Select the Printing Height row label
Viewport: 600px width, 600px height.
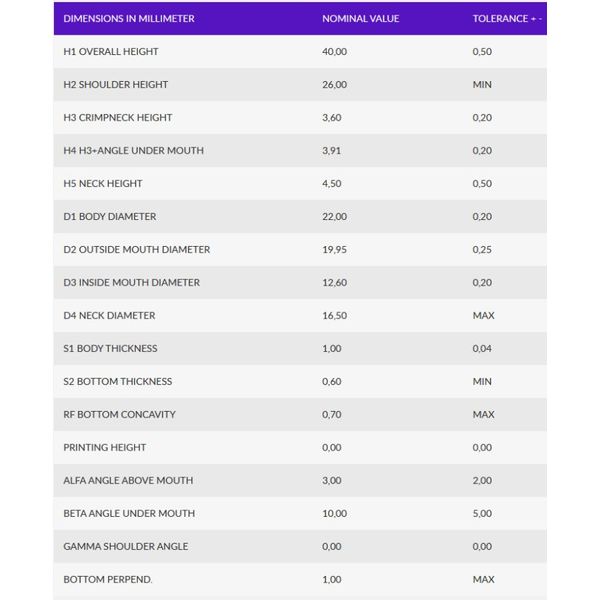click(x=104, y=447)
